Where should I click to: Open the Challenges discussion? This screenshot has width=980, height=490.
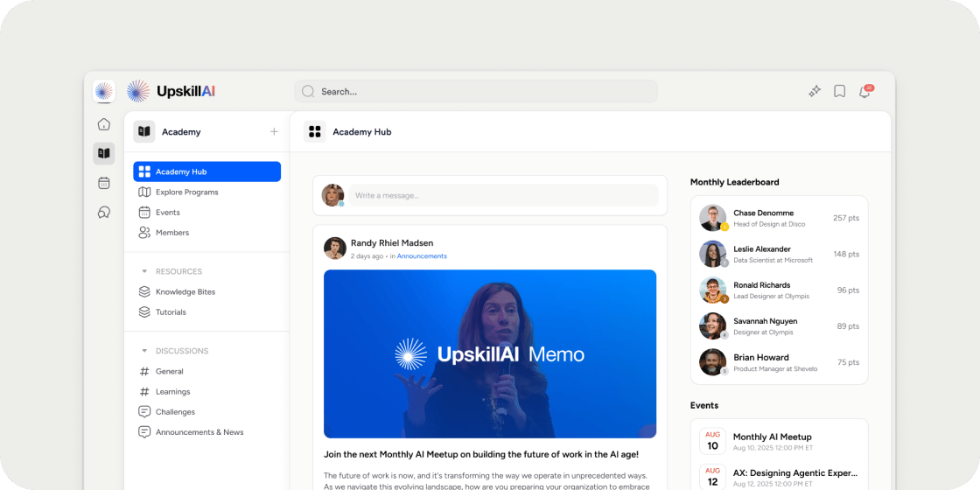coord(206,412)
